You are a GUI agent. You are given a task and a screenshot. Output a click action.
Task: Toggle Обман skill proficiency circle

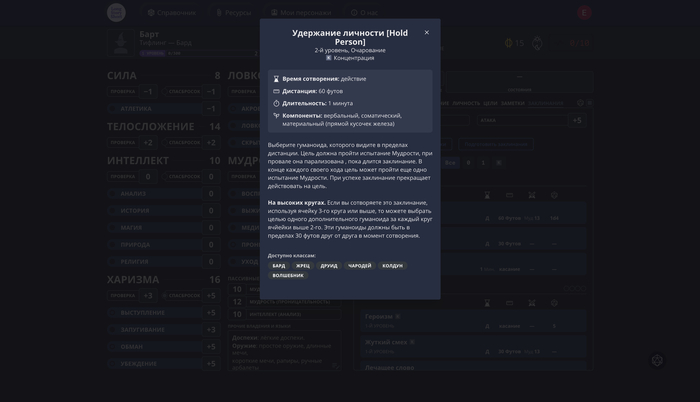click(112, 346)
